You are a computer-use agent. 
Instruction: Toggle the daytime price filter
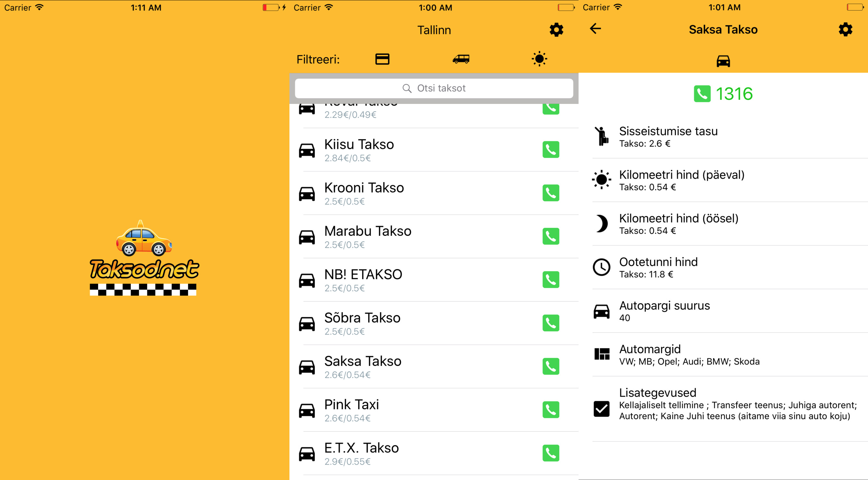(x=539, y=59)
